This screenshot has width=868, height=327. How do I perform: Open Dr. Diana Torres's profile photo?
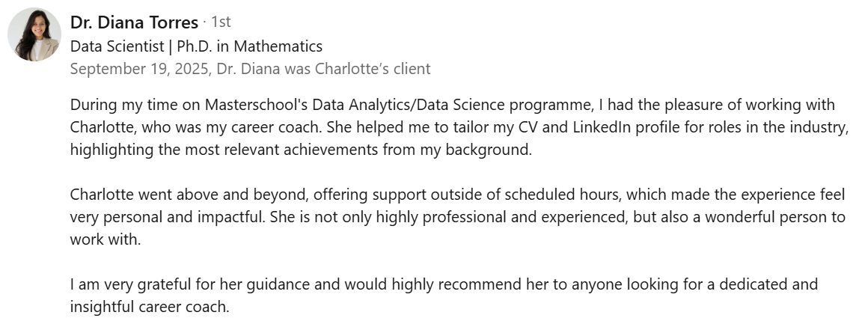34,34
